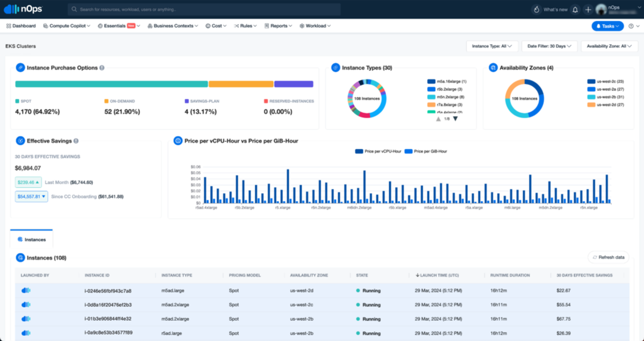Viewport: 644px width, 341px height.
Task: Open the Date Filter: 30 Days dropdown
Action: click(550, 46)
